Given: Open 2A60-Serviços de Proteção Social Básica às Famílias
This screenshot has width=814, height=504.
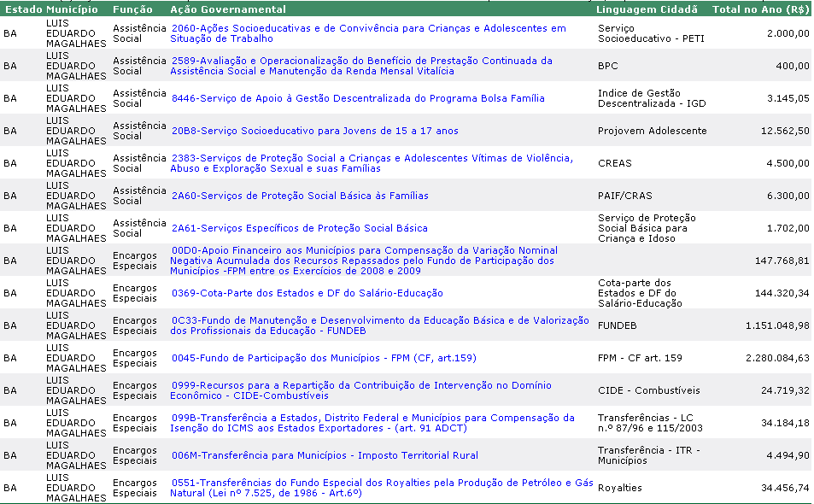Looking at the screenshot, I should point(300,196).
